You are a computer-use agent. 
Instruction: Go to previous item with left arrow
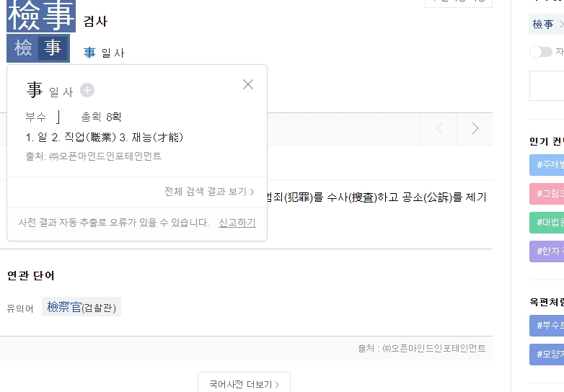coord(439,128)
